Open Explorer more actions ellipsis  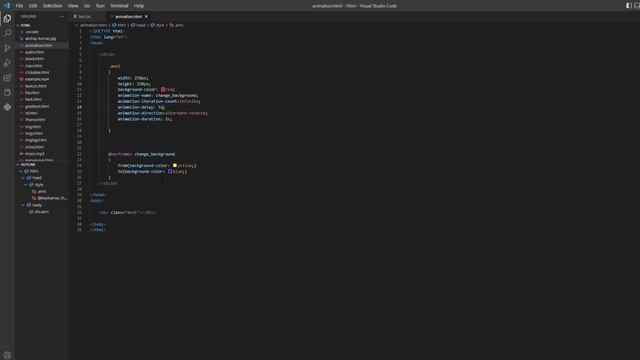62,16
